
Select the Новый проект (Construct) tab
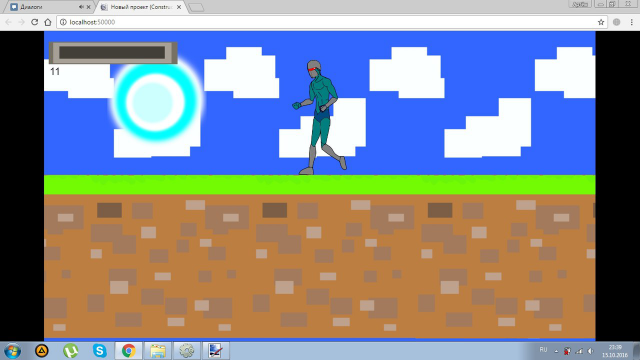pos(141,7)
